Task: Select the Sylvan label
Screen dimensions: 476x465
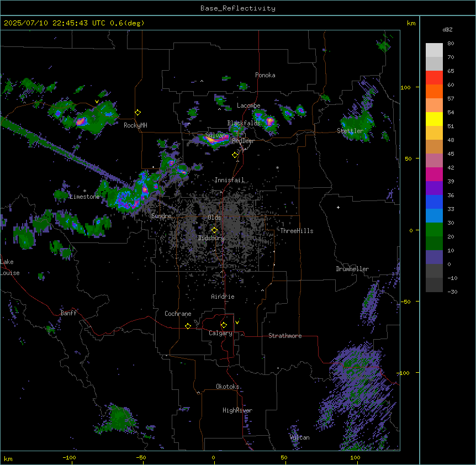Action: (x=216, y=135)
